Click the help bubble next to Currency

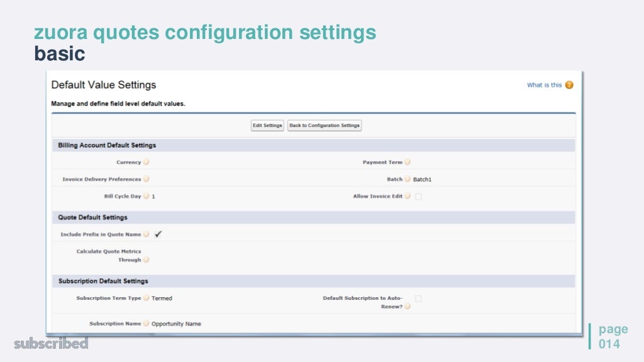[146, 162]
